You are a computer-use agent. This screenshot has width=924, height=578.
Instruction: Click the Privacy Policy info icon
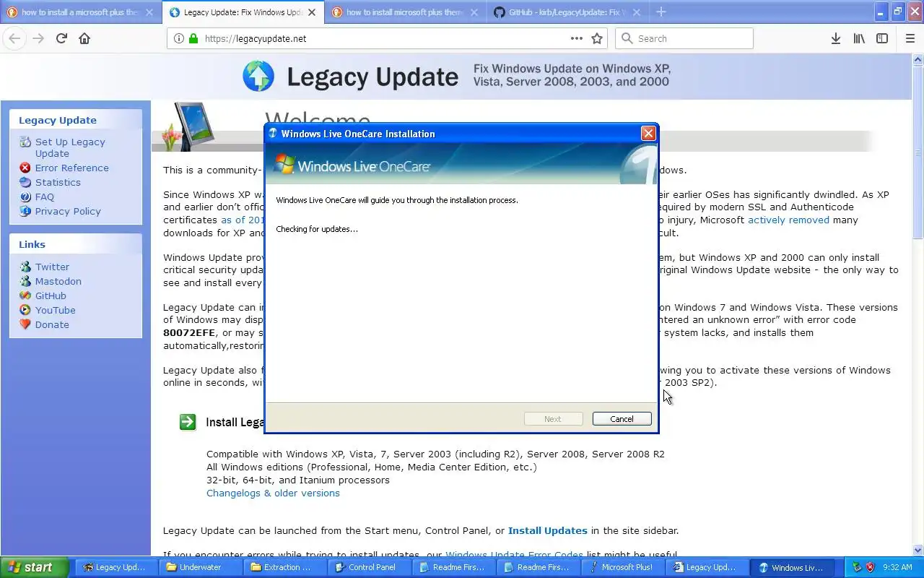point(25,211)
